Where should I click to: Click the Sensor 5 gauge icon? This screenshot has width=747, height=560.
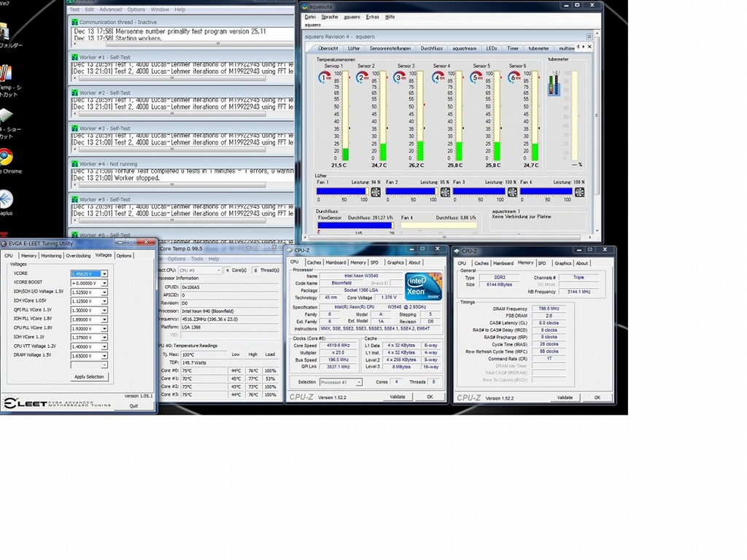pyautogui.click(x=476, y=77)
